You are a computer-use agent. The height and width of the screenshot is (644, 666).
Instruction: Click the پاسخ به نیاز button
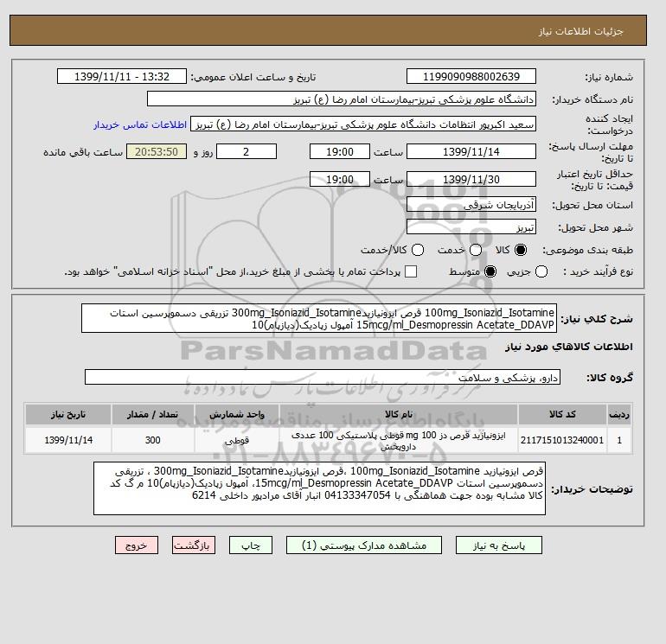tap(499, 545)
